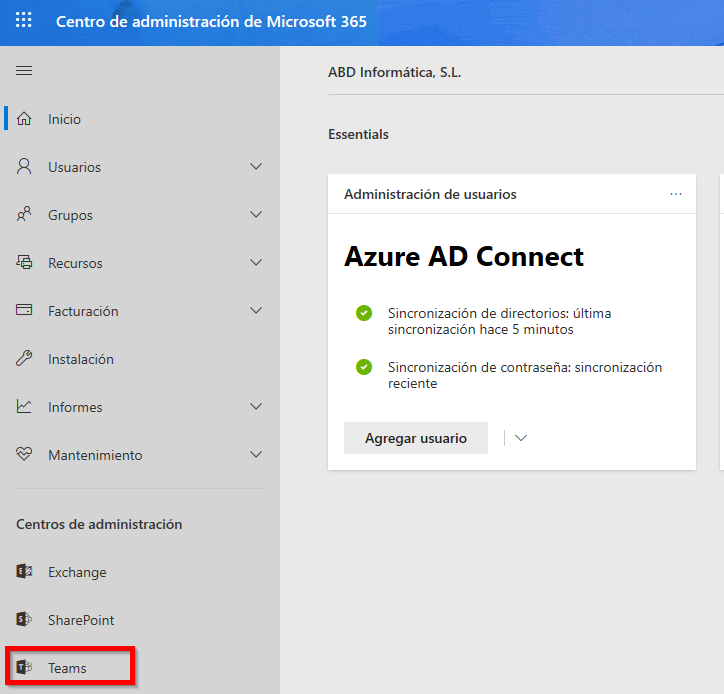Click the Agregar usuario button
The image size is (724, 694).
416,438
